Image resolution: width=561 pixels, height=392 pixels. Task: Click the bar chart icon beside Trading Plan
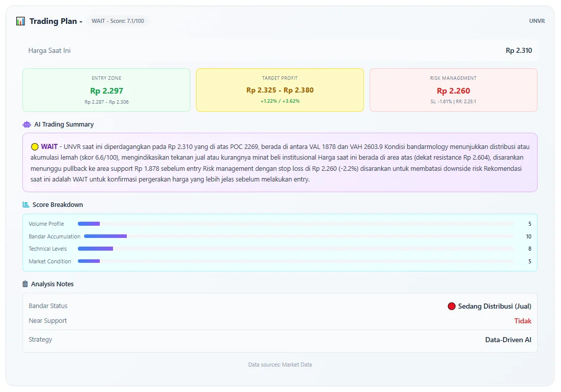[x=20, y=21]
